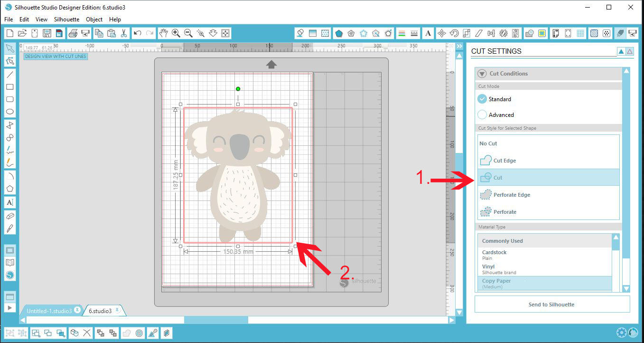Select the Eraser tool

[9, 216]
